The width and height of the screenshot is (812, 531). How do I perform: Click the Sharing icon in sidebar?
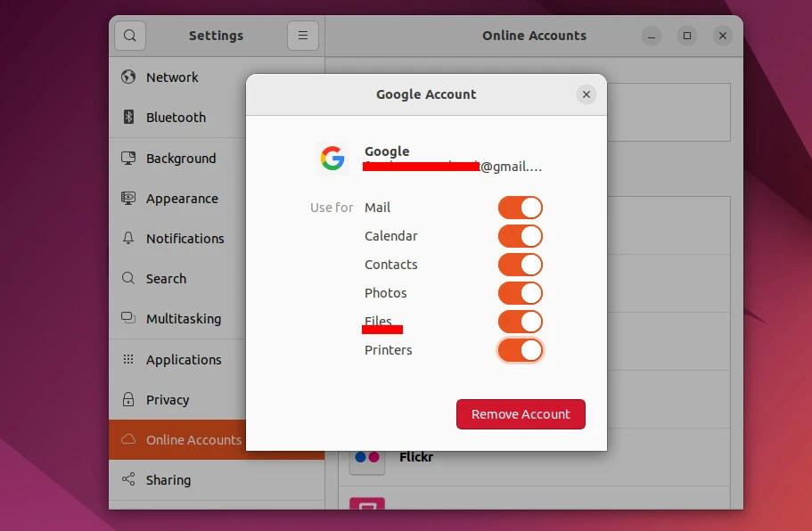(128, 480)
